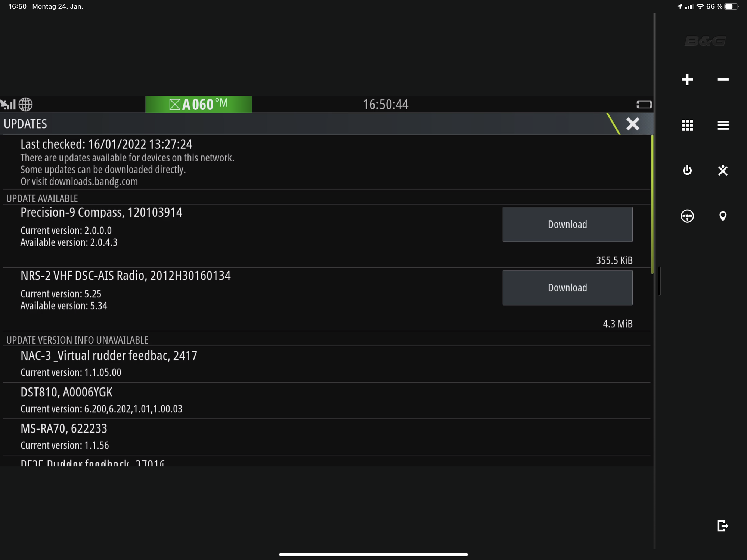747x560 pixels.
Task: Download Precision-9 Compass update
Action: pyautogui.click(x=567, y=224)
